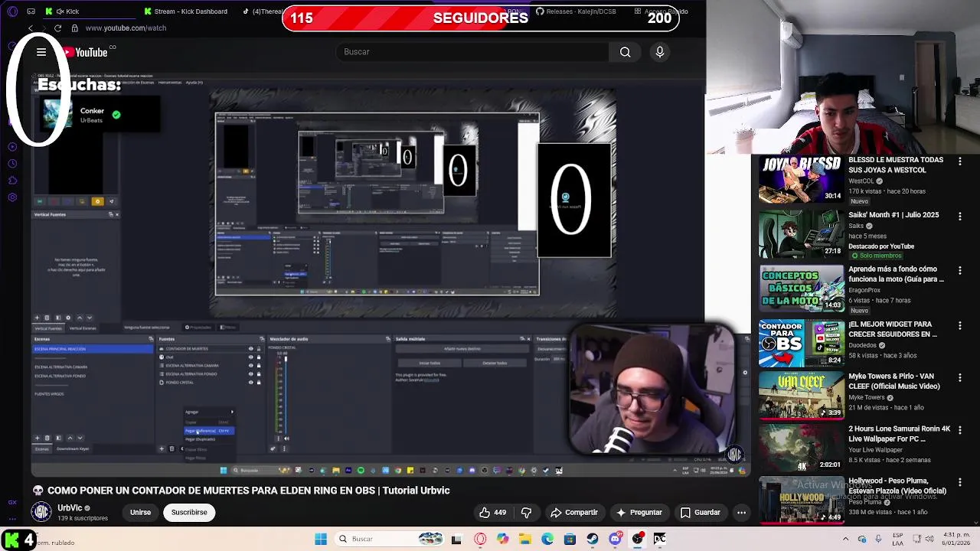Click the Solo miembros badge
Viewport: 980px width, 551px height.
(877, 256)
